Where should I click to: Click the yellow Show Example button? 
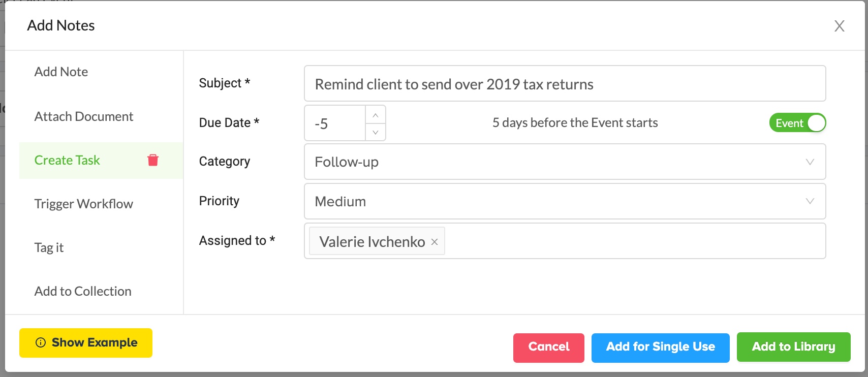[x=86, y=343]
